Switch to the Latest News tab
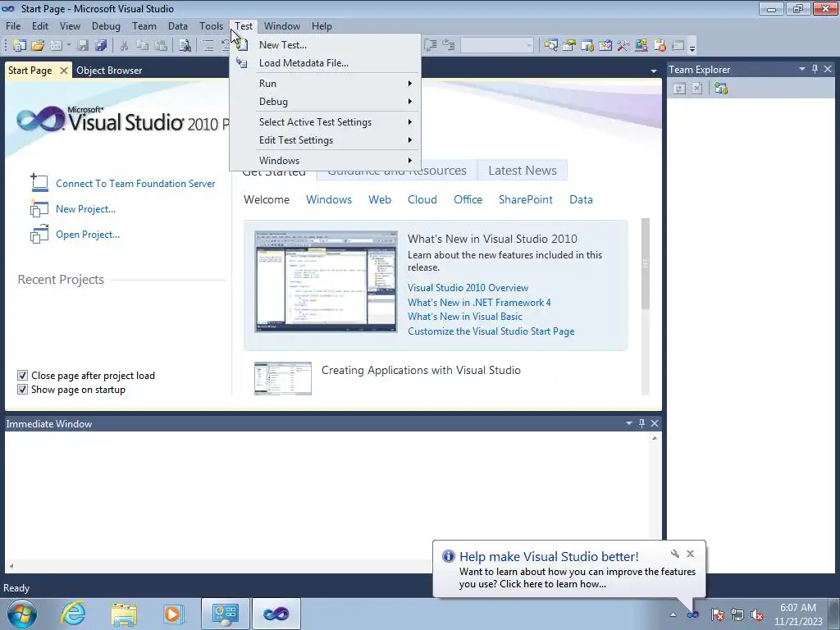Image resolution: width=840 pixels, height=630 pixels. tap(523, 171)
